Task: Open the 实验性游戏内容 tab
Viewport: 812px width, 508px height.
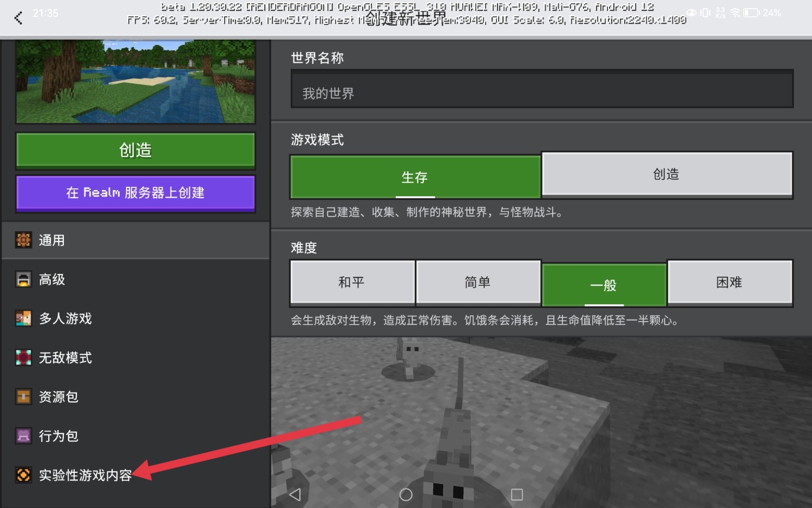Action: click(135, 475)
